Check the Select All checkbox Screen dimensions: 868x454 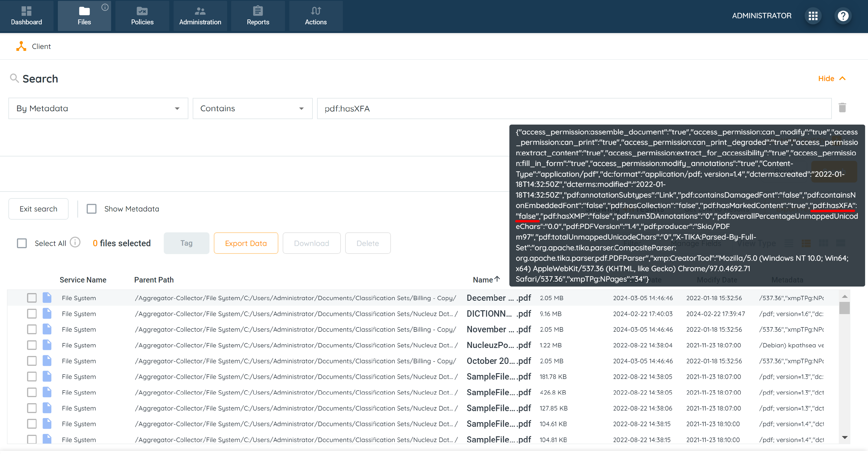pos(22,243)
